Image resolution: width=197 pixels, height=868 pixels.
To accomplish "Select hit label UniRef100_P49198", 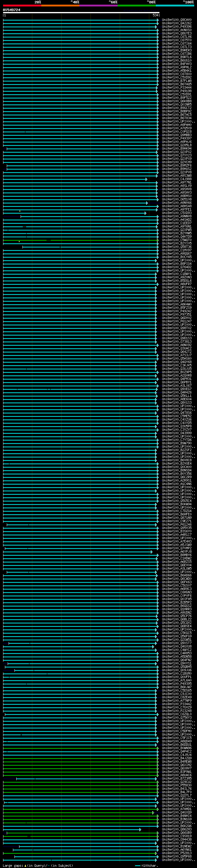I will tap(177, 91).
